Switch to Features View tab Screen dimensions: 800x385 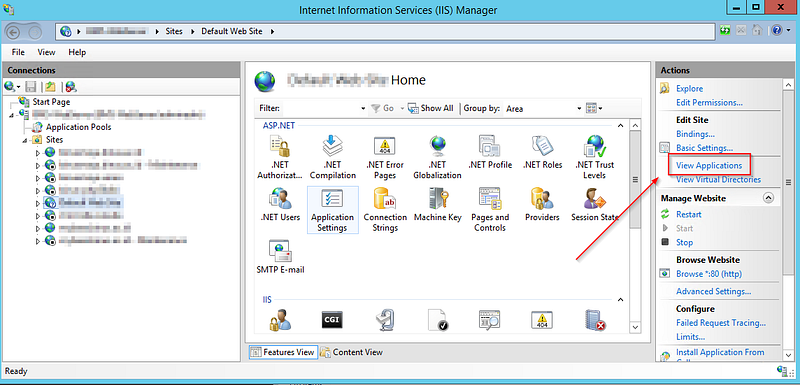point(283,352)
